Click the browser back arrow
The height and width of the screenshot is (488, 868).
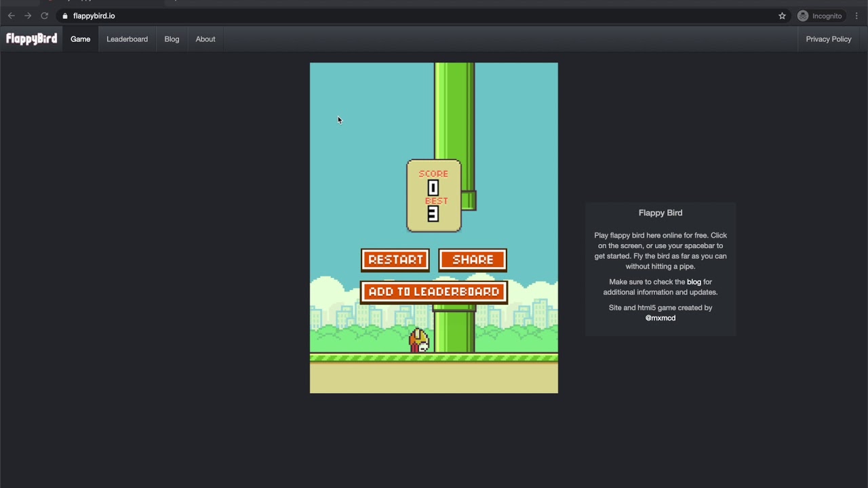click(11, 16)
